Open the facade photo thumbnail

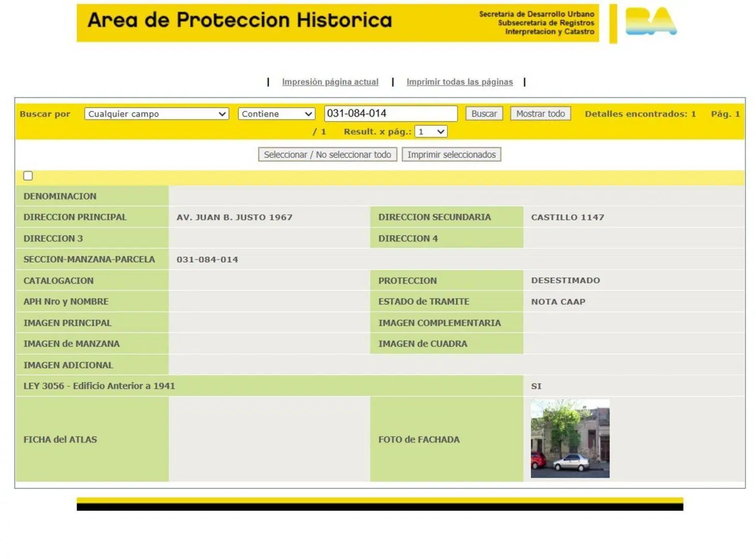pyautogui.click(x=570, y=438)
